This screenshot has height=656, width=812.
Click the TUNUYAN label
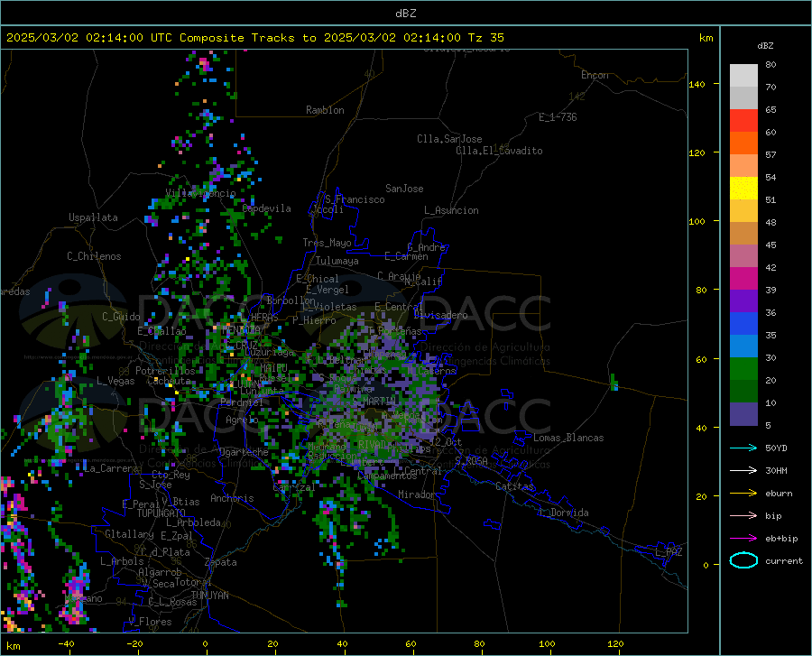click(209, 596)
